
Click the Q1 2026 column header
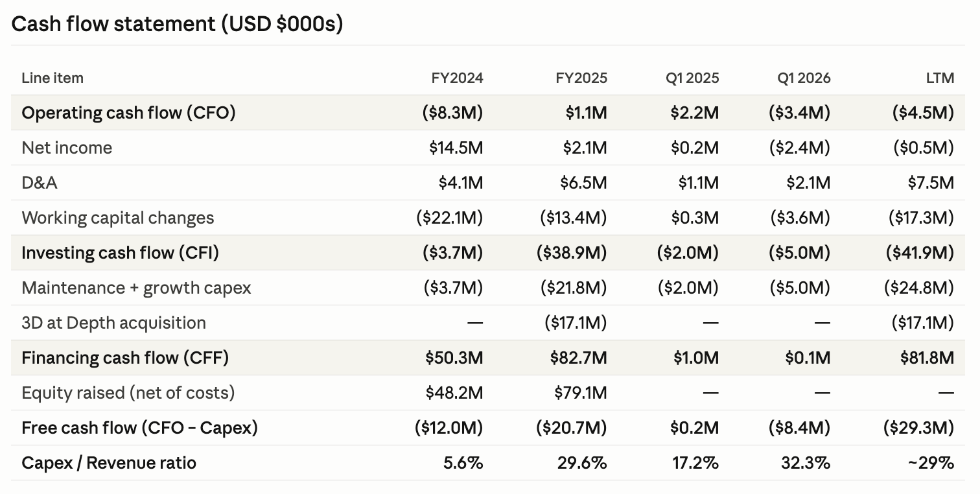pyautogui.click(x=804, y=78)
